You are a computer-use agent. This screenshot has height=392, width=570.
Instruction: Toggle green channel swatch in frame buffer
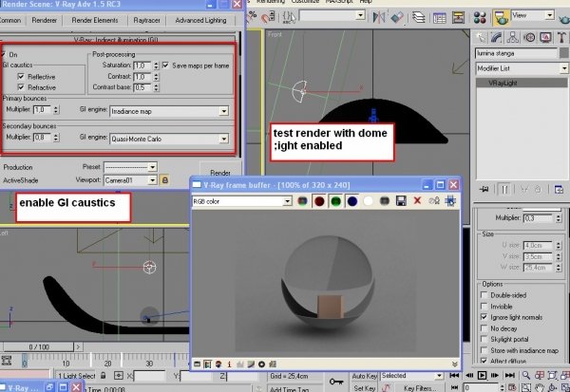pos(335,201)
